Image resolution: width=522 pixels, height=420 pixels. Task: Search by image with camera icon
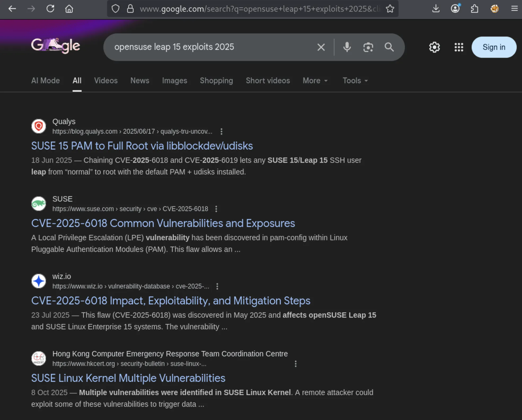368,47
